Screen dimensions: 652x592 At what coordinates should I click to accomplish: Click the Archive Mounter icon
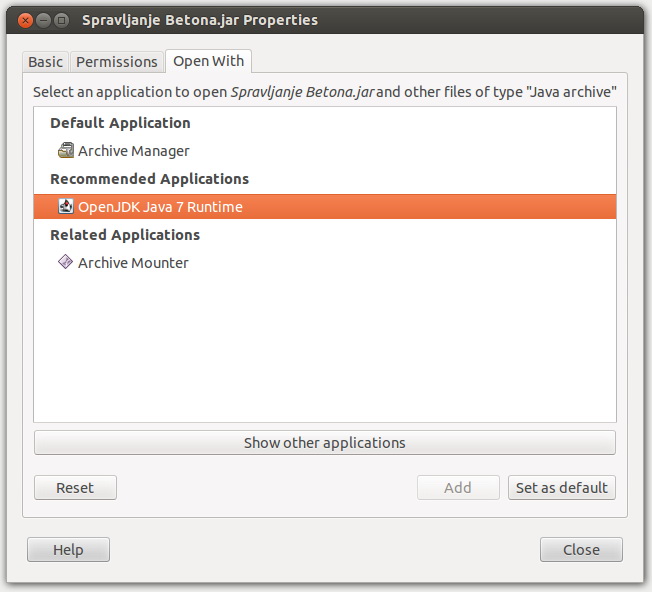(x=66, y=263)
